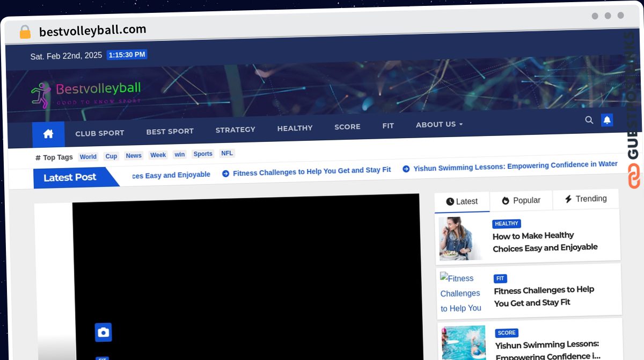Select the World top tag
This screenshot has height=360, width=644.
tap(88, 157)
